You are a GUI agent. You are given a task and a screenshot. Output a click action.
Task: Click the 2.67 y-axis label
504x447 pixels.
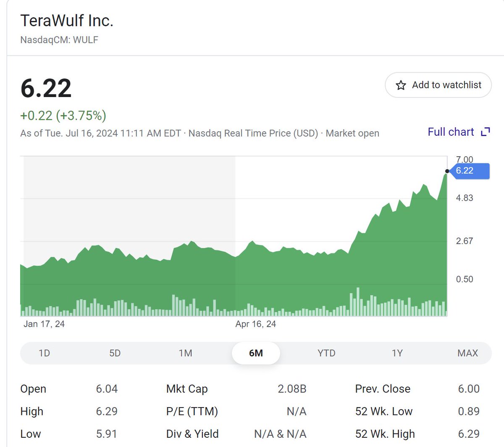pos(465,241)
